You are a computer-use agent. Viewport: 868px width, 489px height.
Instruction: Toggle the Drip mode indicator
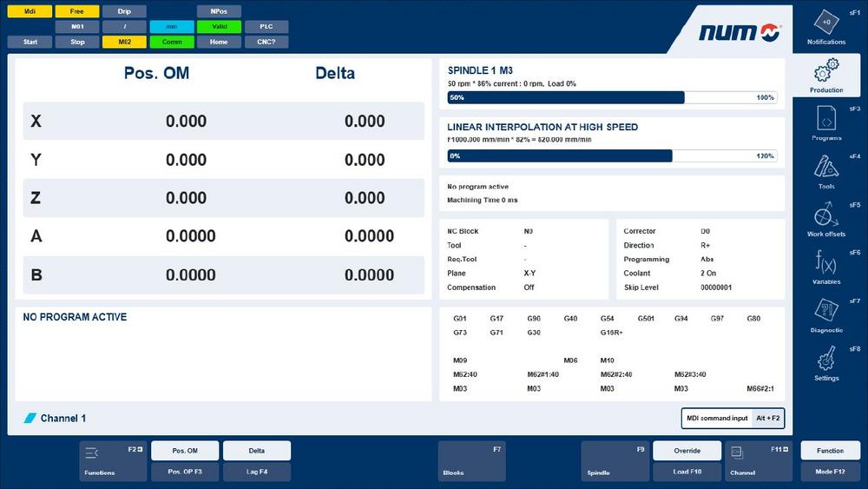[124, 11]
